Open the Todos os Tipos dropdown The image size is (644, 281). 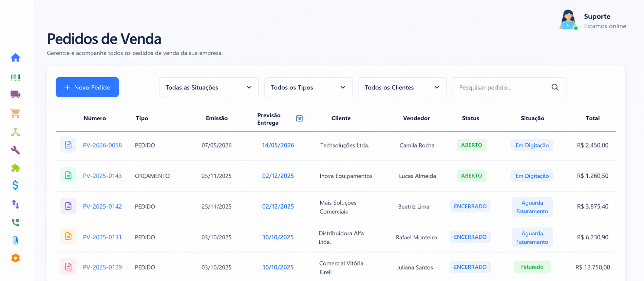(308, 87)
